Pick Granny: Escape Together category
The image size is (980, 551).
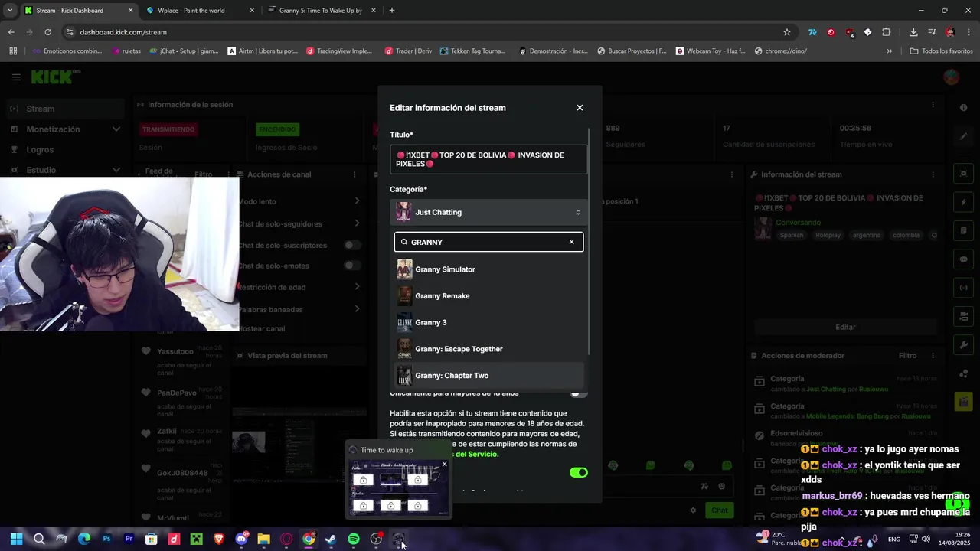[x=488, y=349]
